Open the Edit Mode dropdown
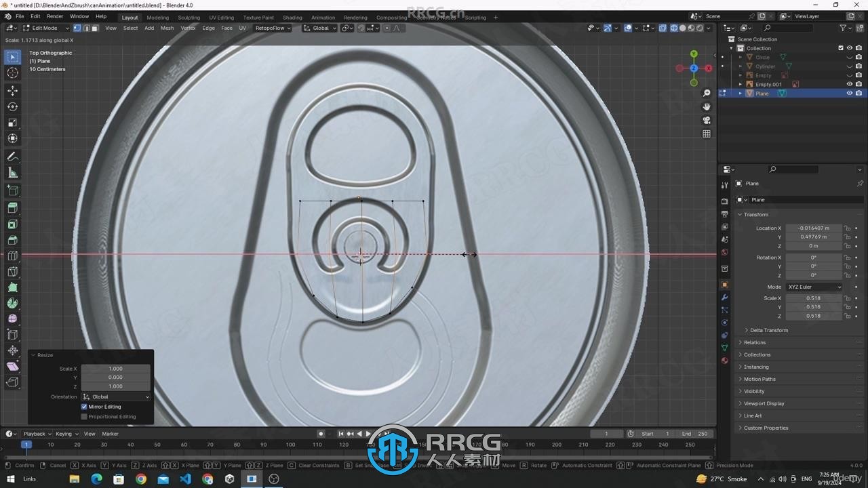 pos(45,28)
